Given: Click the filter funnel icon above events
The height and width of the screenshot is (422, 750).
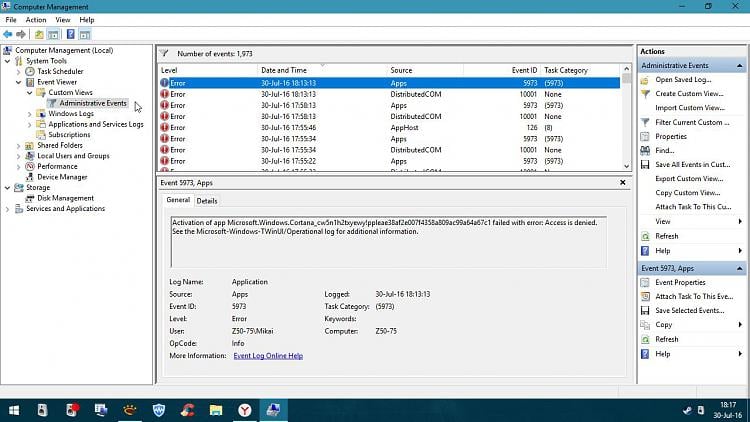Looking at the screenshot, I should pos(164,54).
